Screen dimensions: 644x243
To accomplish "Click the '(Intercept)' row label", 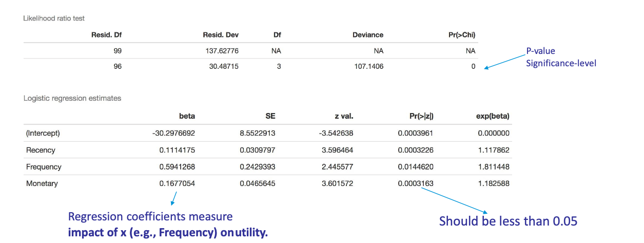I will pos(43,133).
